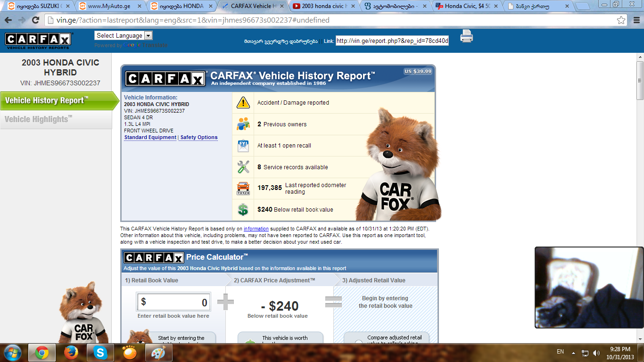Open Google Chrome from the taskbar
The image size is (644, 362).
click(42, 353)
